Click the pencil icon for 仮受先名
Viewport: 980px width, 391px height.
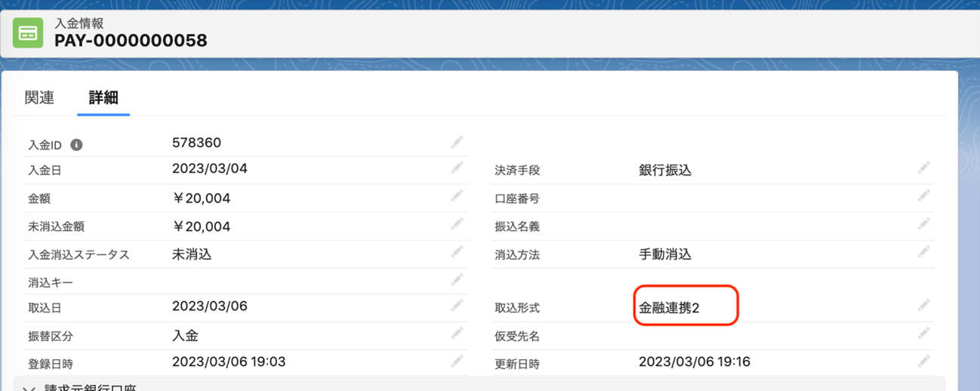click(x=923, y=334)
